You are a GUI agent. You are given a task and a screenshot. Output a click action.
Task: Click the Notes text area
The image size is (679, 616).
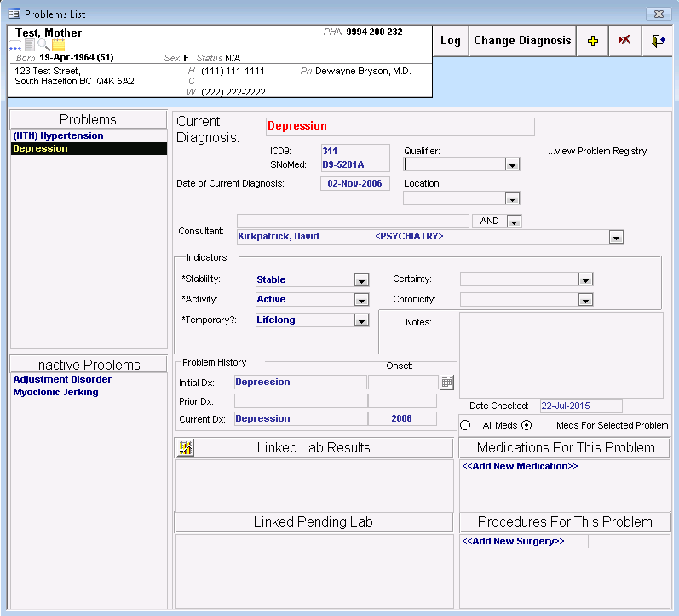point(561,355)
